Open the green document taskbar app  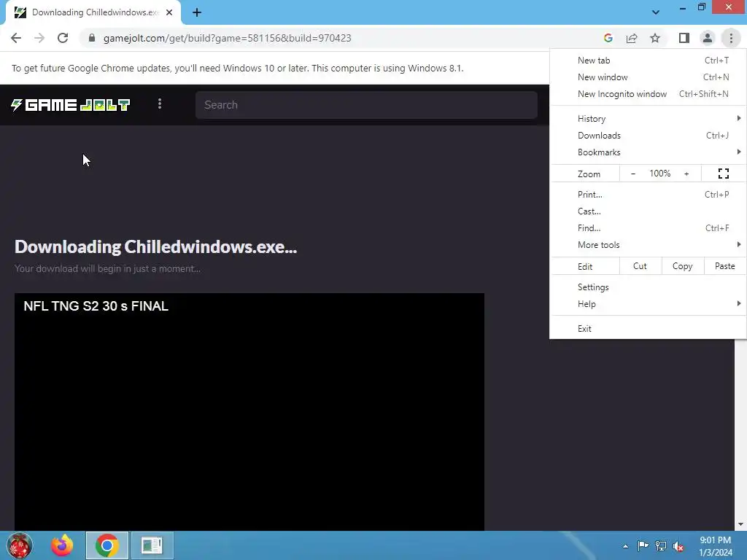point(152,545)
